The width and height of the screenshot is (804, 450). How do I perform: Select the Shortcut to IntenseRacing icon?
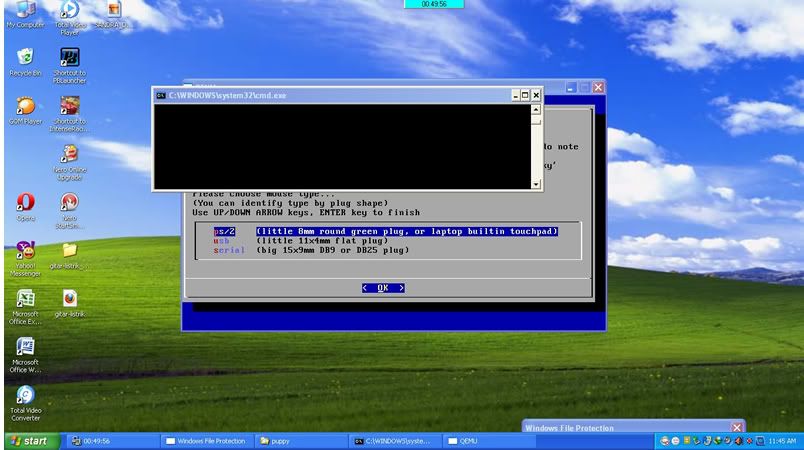click(x=69, y=113)
